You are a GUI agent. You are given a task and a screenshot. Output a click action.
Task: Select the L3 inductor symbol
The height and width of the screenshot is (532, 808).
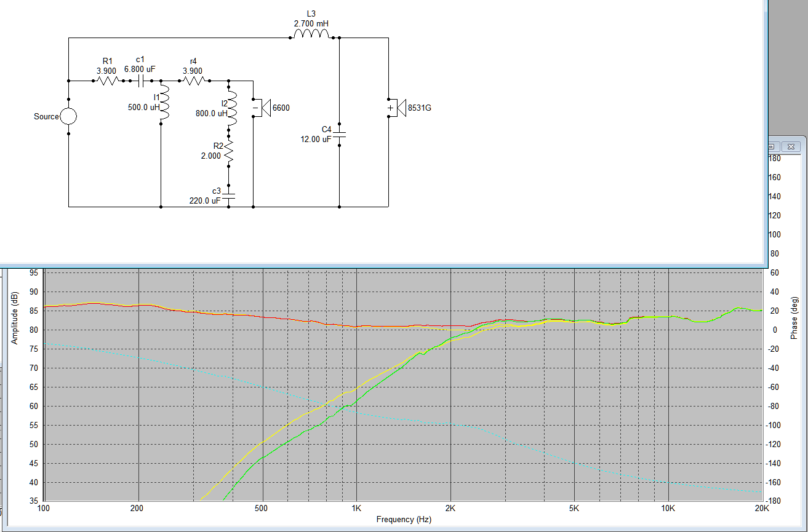[x=311, y=34]
